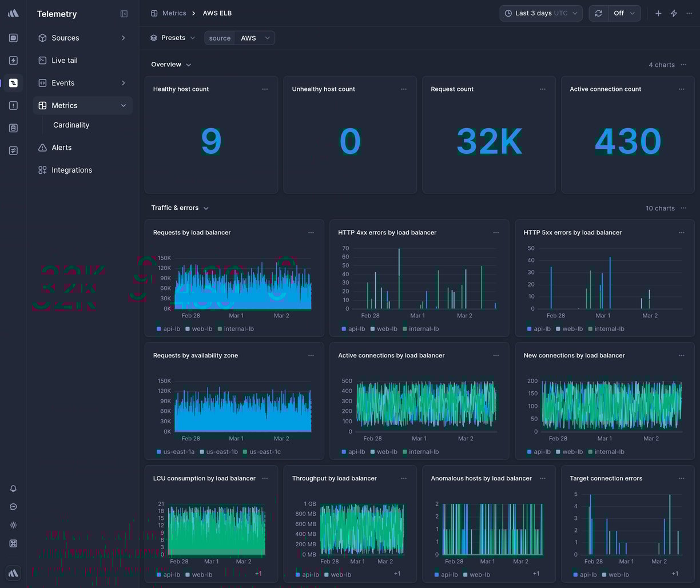Click the theme sparkle icon in the sidebar

[13, 525]
